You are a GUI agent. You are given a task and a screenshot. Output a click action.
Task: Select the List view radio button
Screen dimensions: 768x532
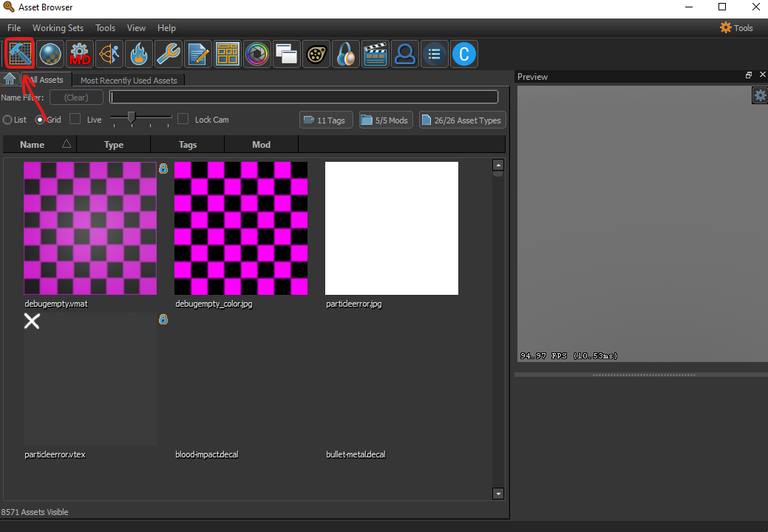(x=7, y=120)
